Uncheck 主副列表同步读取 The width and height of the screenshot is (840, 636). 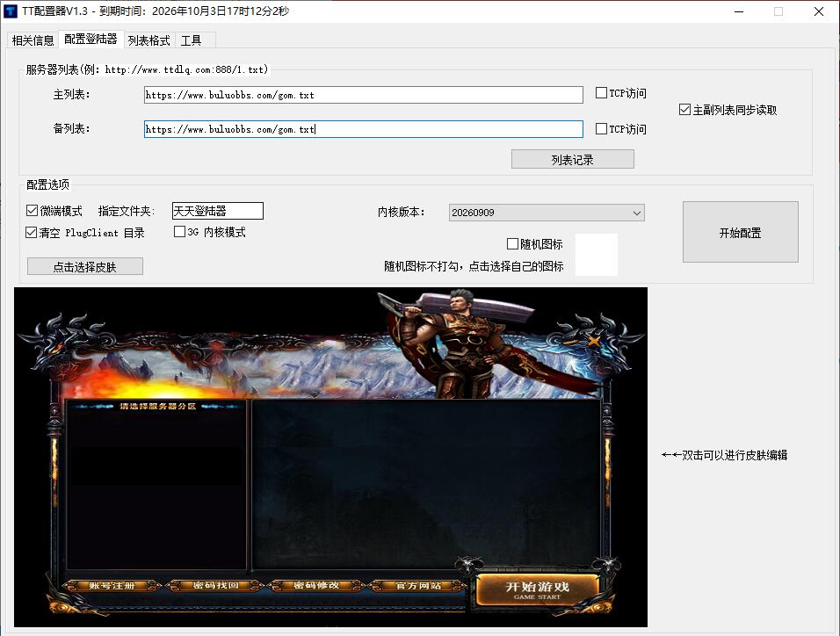pos(684,110)
